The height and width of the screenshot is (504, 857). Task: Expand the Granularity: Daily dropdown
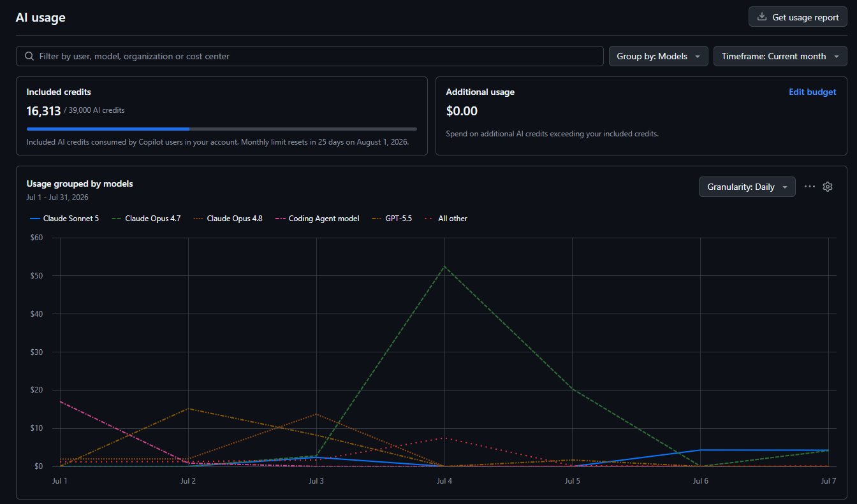click(x=747, y=187)
